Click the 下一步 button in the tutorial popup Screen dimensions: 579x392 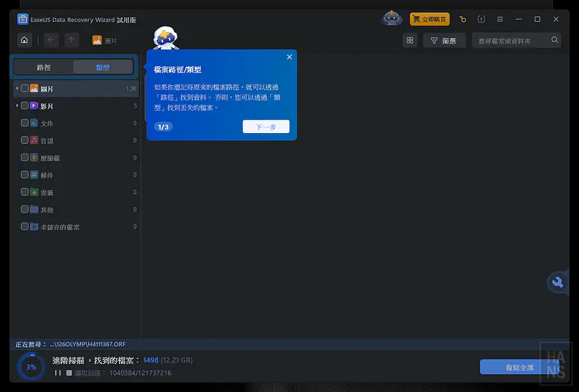coord(266,127)
